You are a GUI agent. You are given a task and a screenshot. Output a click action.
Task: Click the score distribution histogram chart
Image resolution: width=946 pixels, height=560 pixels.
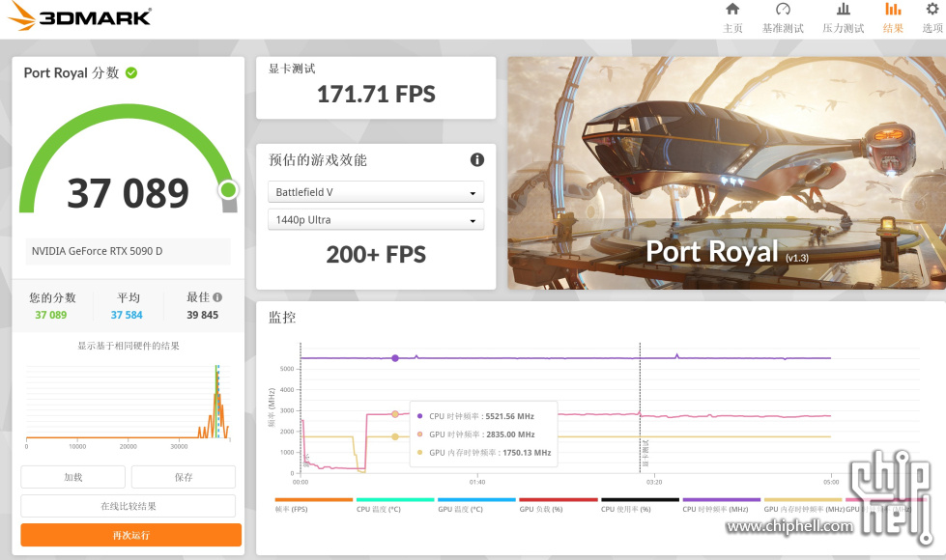click(128, 403)
